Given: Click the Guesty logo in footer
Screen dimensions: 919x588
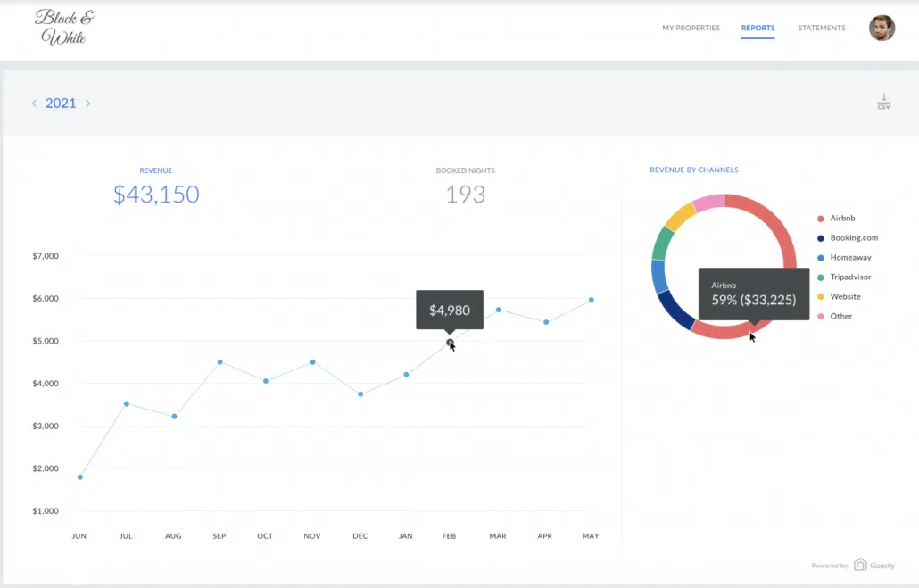Looking at the screenshot, I should point(874,565).
